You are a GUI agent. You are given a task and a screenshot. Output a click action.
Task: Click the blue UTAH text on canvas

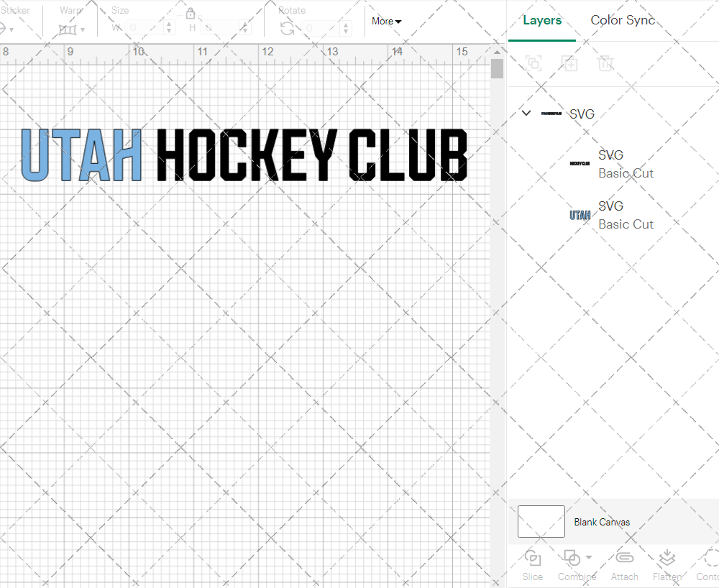(81, 155)
